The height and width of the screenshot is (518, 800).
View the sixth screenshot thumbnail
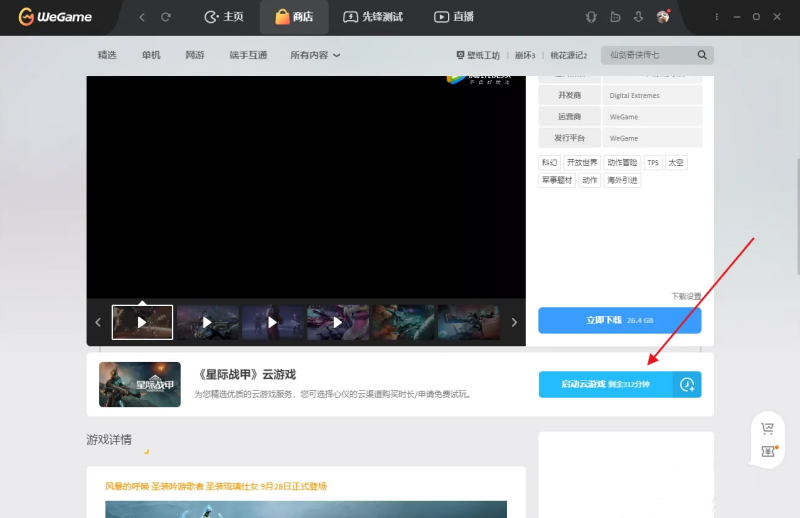tap(469, 323)
